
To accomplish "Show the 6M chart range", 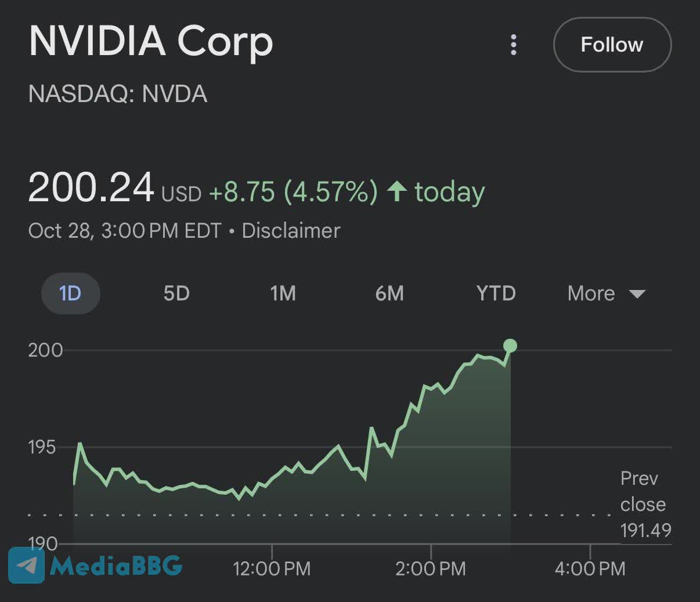I will [389, 293].
